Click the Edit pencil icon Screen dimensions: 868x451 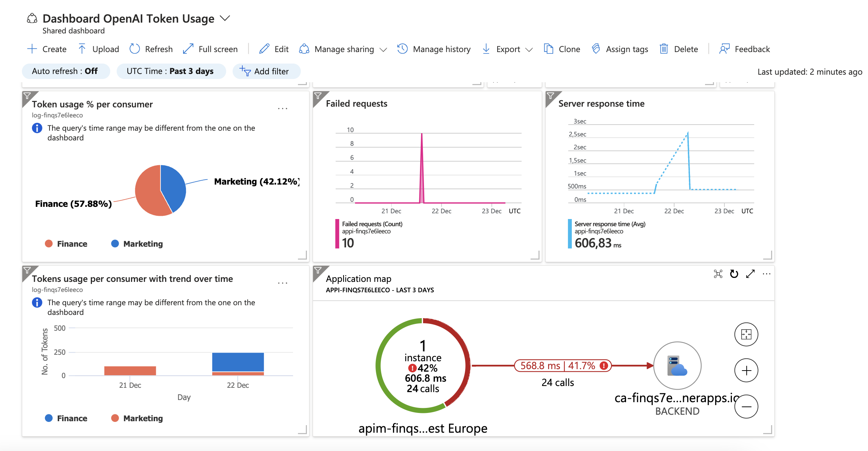264,49
